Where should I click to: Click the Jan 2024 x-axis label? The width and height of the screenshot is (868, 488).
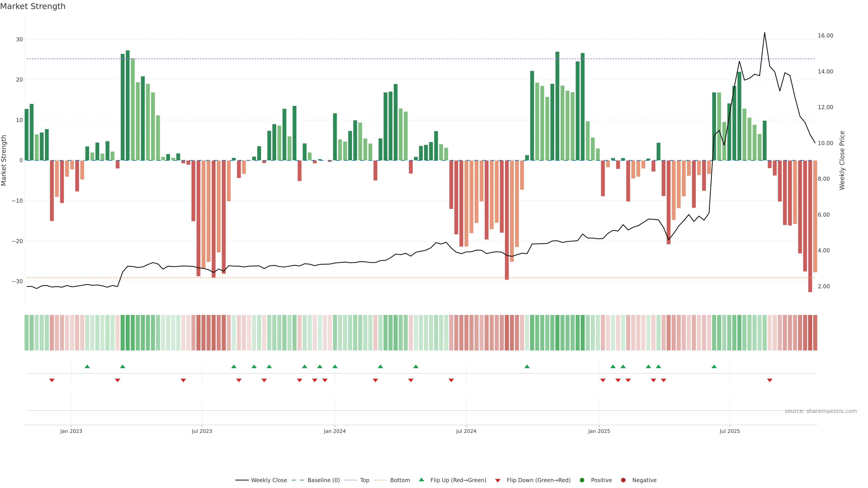point(335,431)
